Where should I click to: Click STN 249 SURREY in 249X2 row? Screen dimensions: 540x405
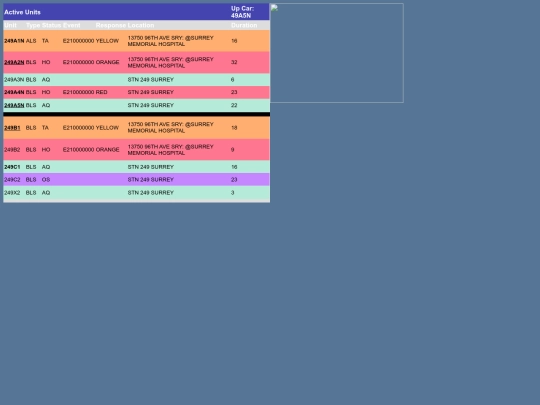pyautogui.click(x=150, y=193)
